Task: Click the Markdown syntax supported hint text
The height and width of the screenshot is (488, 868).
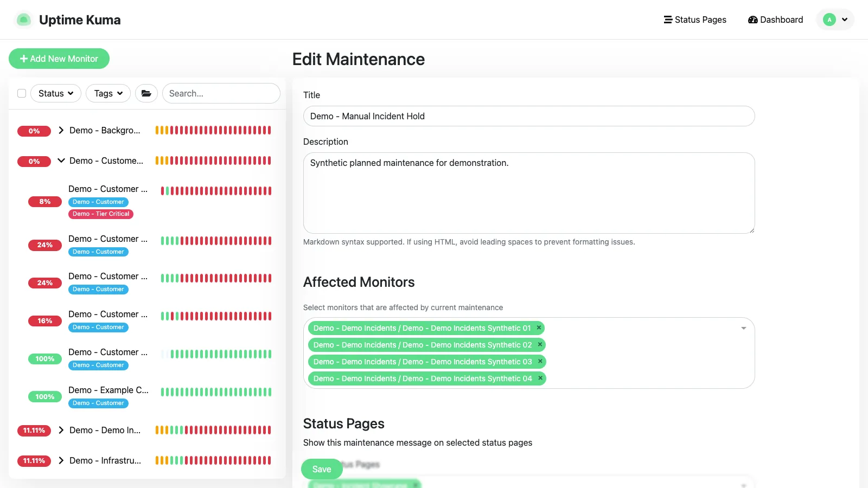Action: [x=469, y=242]
